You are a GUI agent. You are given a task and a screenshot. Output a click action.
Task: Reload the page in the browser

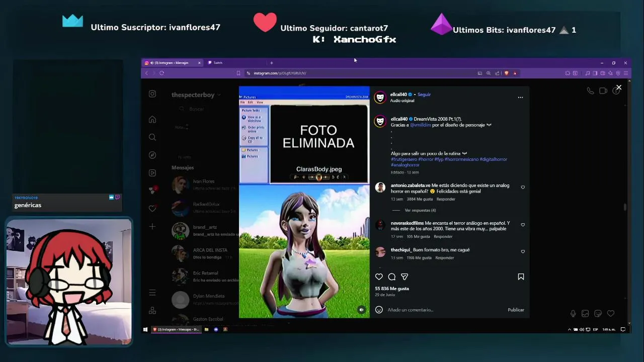pos(162,73)
